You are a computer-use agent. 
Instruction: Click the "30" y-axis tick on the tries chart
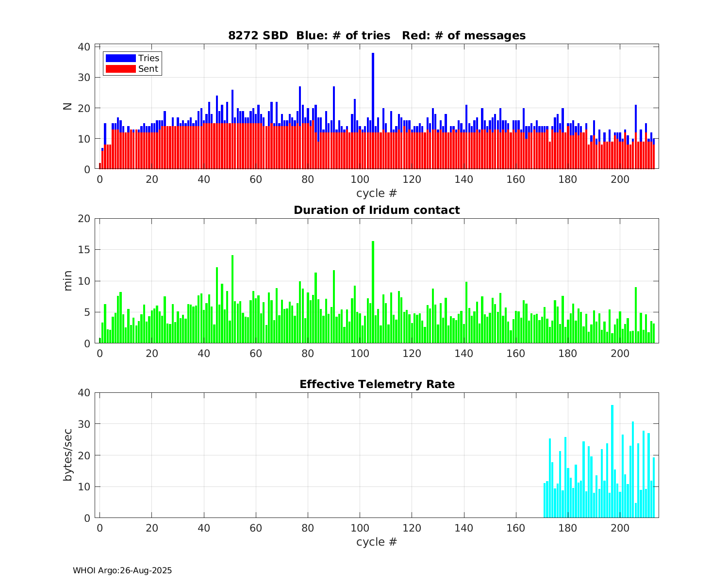point(84,78)
